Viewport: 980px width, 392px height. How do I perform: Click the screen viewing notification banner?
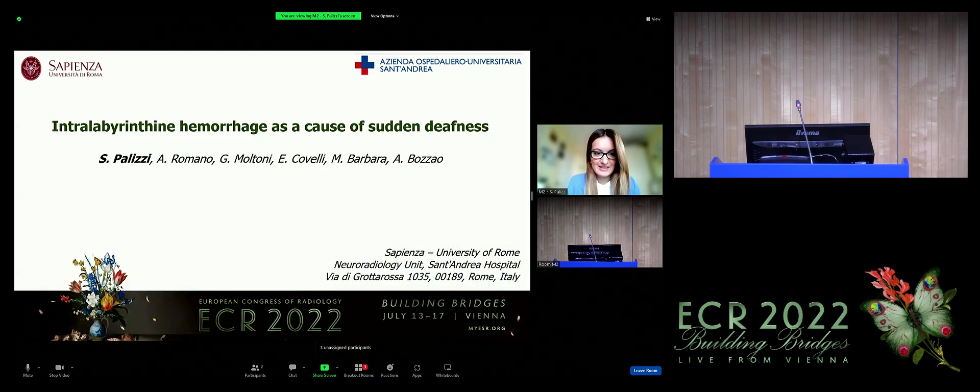point(318,16)
